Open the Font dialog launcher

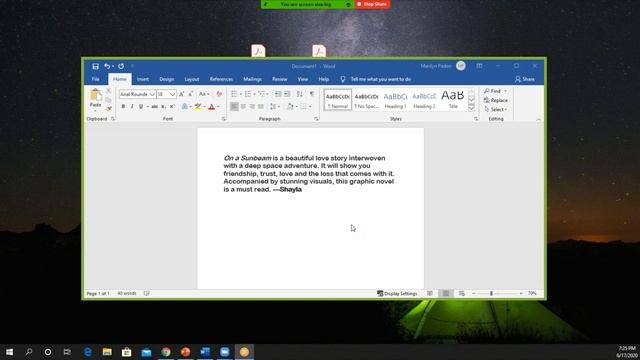coord(224,119)
